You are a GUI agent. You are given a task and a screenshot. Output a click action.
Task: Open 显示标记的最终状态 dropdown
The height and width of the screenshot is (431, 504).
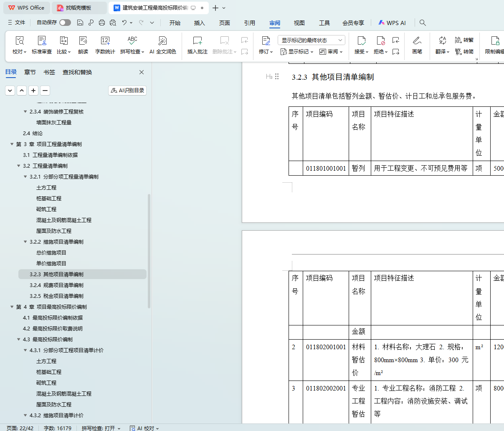[311, 40]
